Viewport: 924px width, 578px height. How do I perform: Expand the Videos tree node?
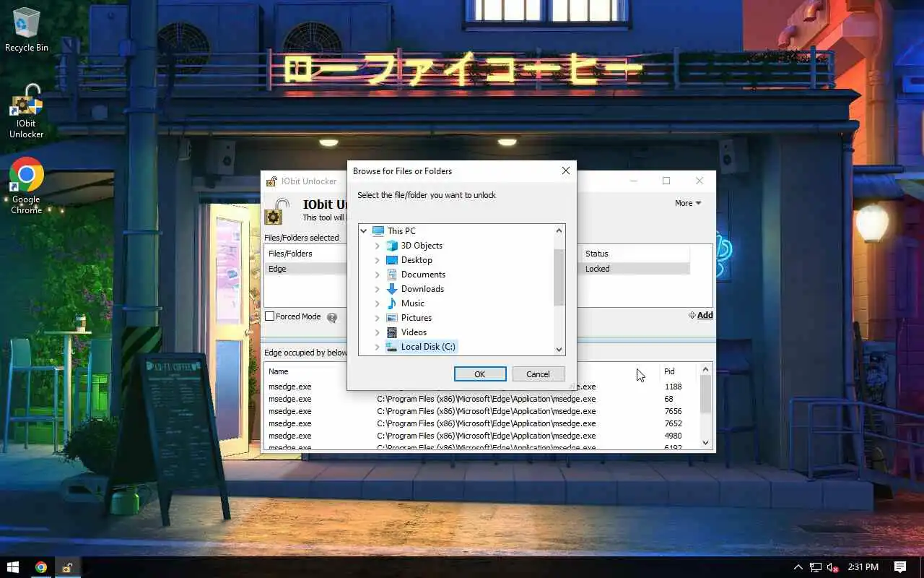click(x=377, y=332)
